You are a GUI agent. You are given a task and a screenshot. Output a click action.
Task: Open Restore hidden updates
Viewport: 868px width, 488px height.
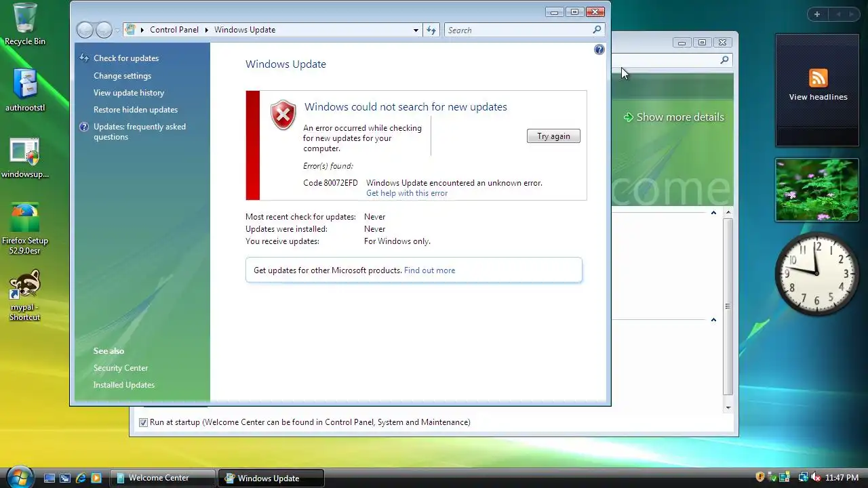coord(136,110)
